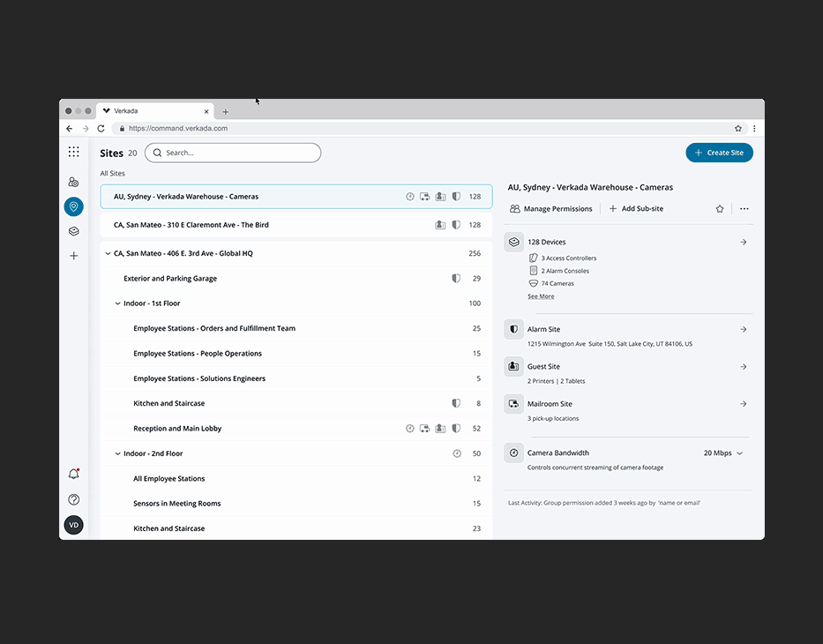Select Kitchen and Staircase row with 23

click(x=296, y=528)
